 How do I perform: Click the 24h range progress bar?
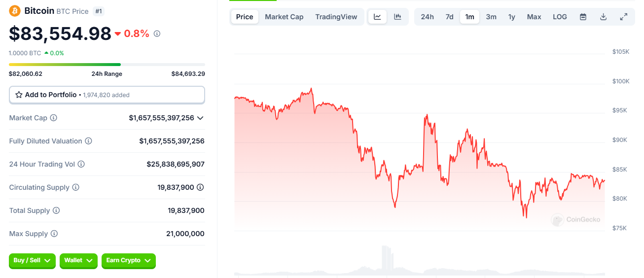click(x=107, y=65)
